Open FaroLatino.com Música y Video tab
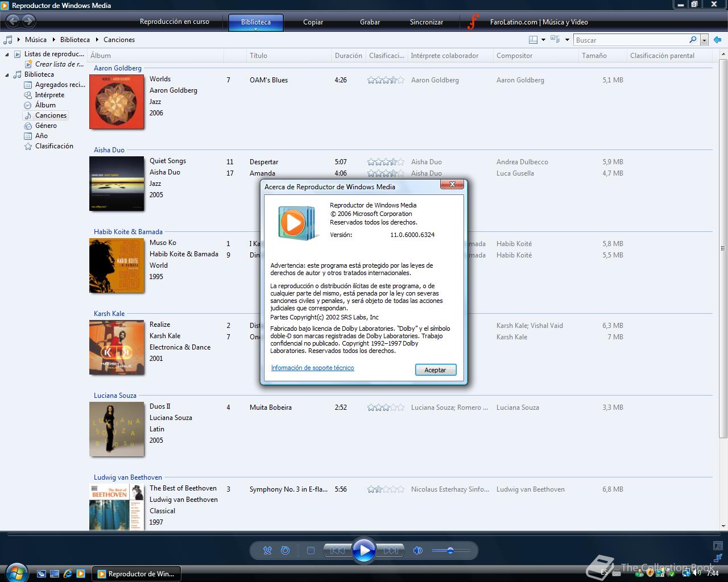This screenshot has width=728, height=582. click(x=539, y=22)
